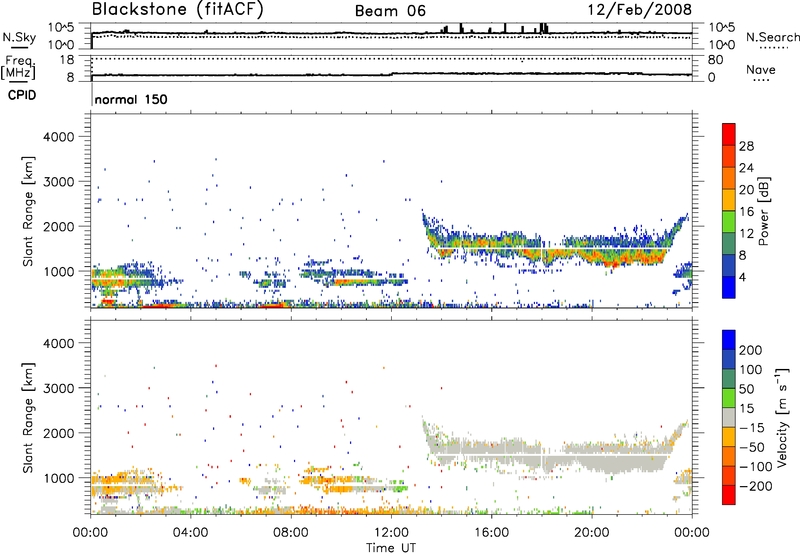This screenshot has height=554, width=800.
Task: Click the '04:00' time tick label
Action: tap(191, 533)
